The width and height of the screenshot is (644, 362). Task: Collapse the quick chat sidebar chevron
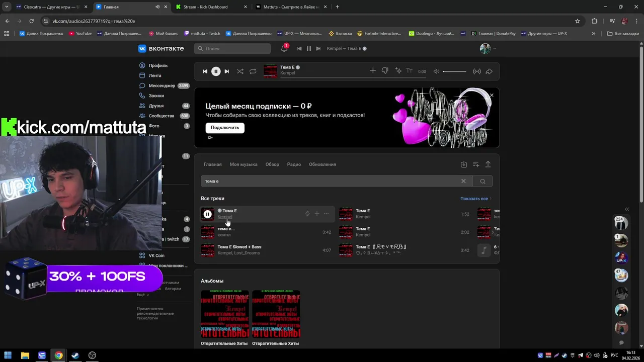tap(627, 209)
